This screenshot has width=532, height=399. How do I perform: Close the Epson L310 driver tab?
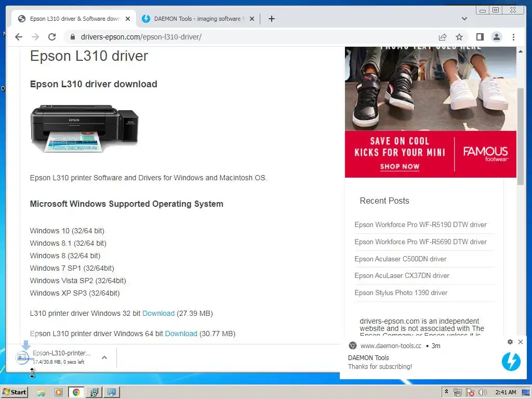[x=128, y=19]
